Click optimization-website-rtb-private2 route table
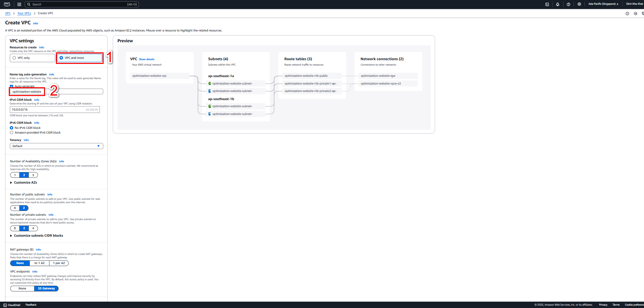The width and height of the screenshot is (644, 308). click(312, 91)
